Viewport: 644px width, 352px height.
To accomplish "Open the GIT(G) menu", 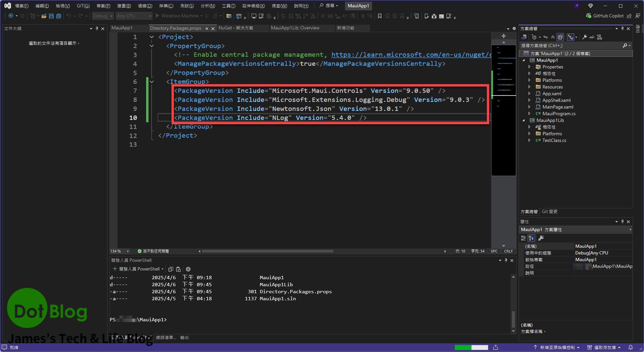I will [x=83, y=6].
